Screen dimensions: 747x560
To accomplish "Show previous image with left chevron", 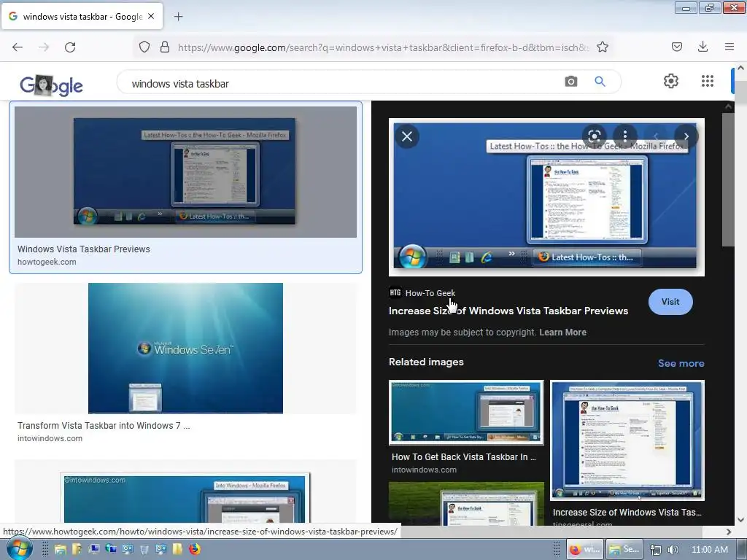I will pyautogui.click(x=656, y=136).
